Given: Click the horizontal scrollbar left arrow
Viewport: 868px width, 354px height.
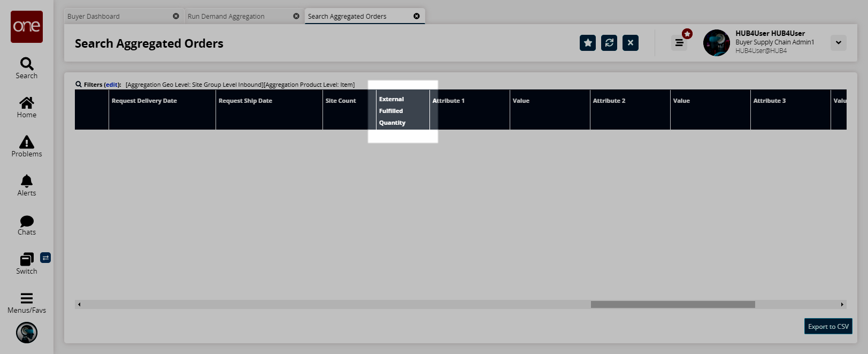Looking at the screenshot, I should click(x=79, y=304).
